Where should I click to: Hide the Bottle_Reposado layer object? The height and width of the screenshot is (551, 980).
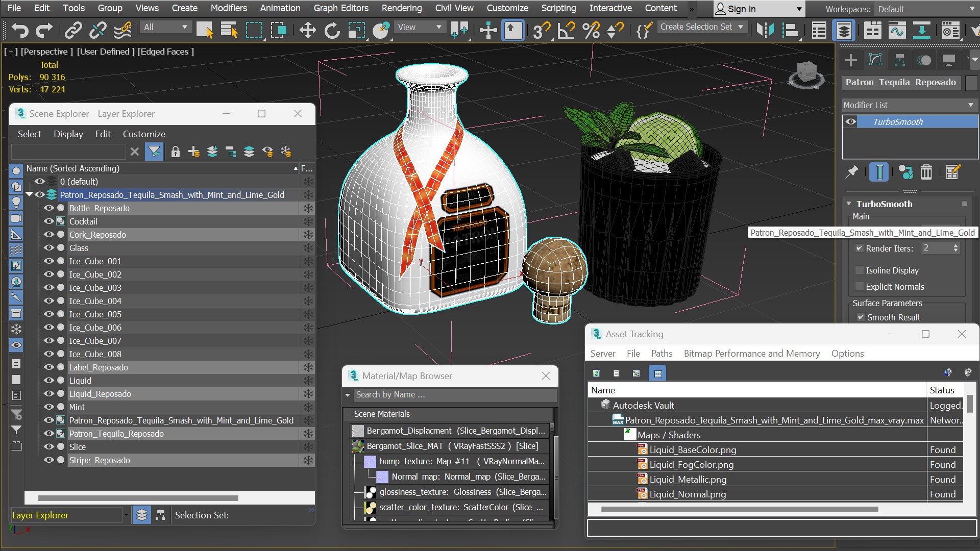49,208
